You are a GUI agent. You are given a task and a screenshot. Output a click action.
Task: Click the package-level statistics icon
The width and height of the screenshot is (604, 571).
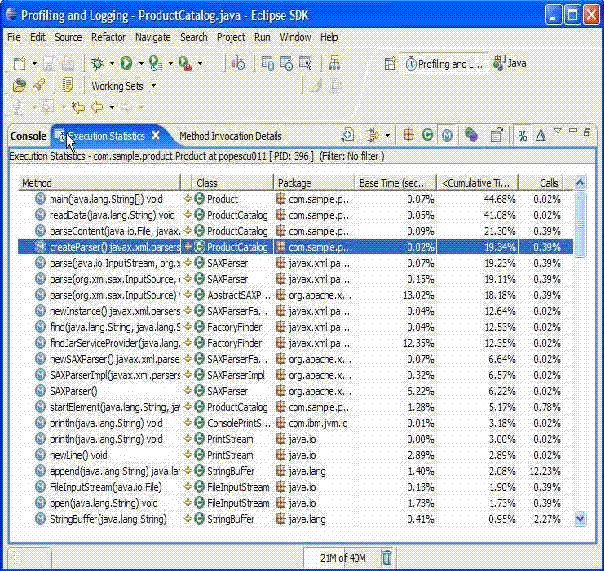coord(409,136)
